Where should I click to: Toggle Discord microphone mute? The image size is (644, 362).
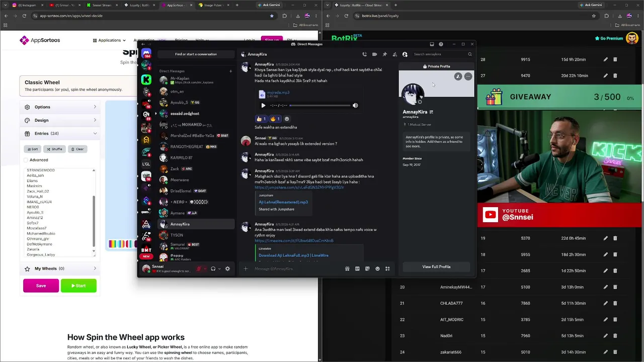pyautogui.click(x=199, y=269)
